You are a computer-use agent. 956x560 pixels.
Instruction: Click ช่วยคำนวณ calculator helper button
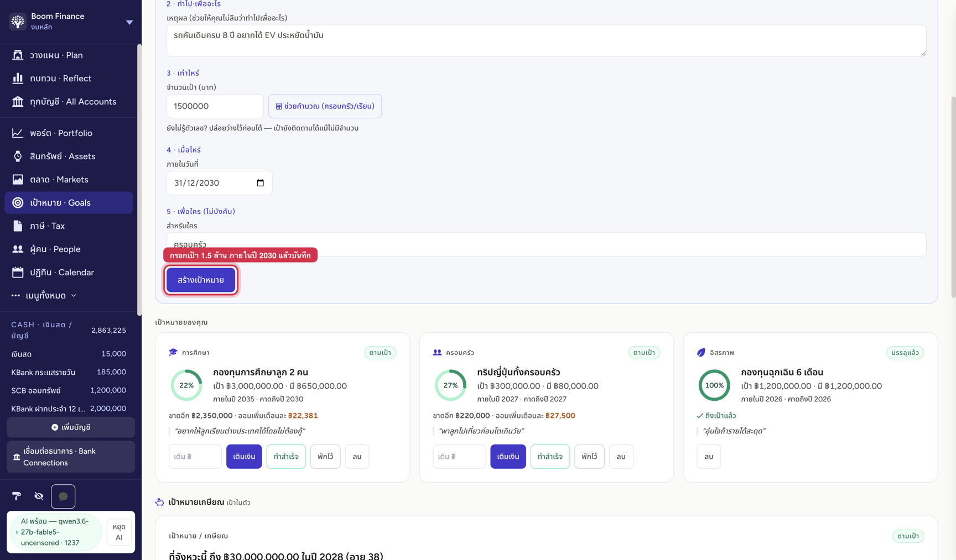(325, 106)
